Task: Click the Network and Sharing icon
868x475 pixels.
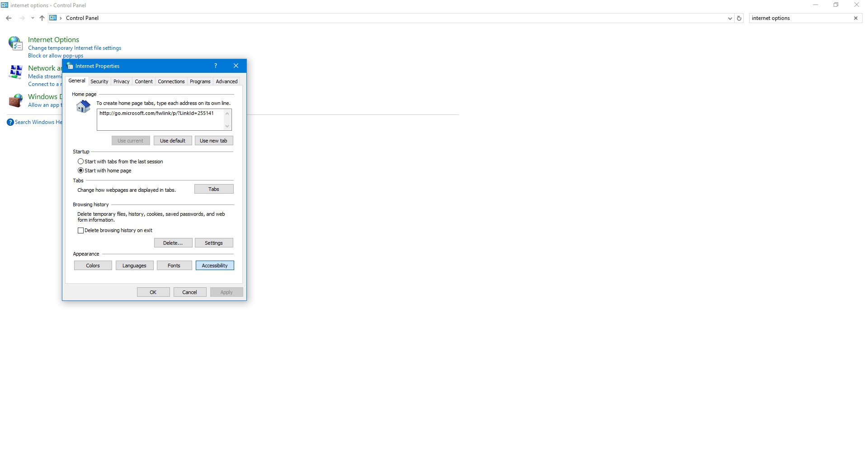Action: (x=16, y=72)
